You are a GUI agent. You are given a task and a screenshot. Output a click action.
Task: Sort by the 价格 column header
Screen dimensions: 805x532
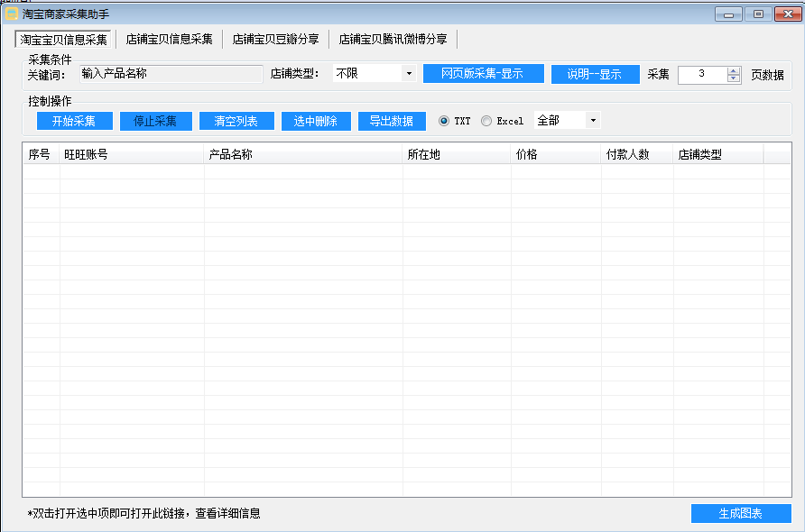coord(556,154)
